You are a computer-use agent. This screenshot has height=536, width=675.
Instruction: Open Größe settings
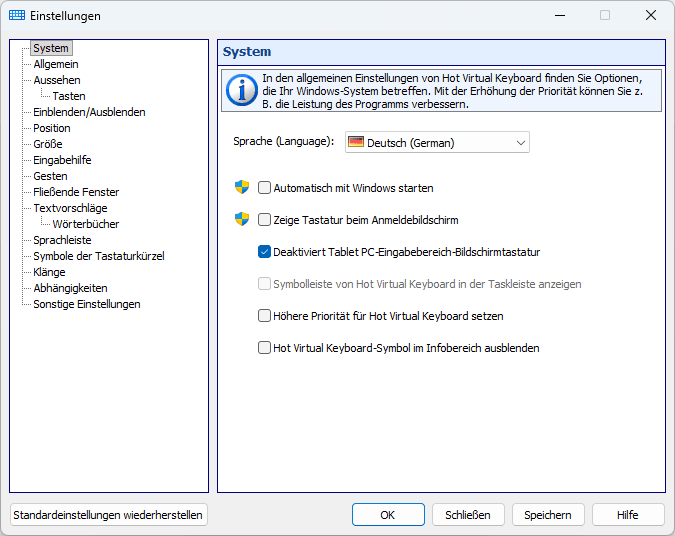[x=48, y=144]
